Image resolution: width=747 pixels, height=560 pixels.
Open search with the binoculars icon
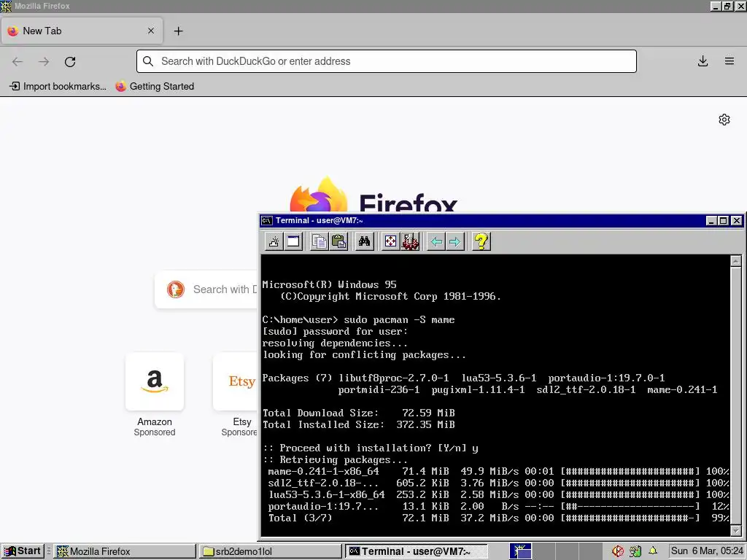[x=365, y=241]
